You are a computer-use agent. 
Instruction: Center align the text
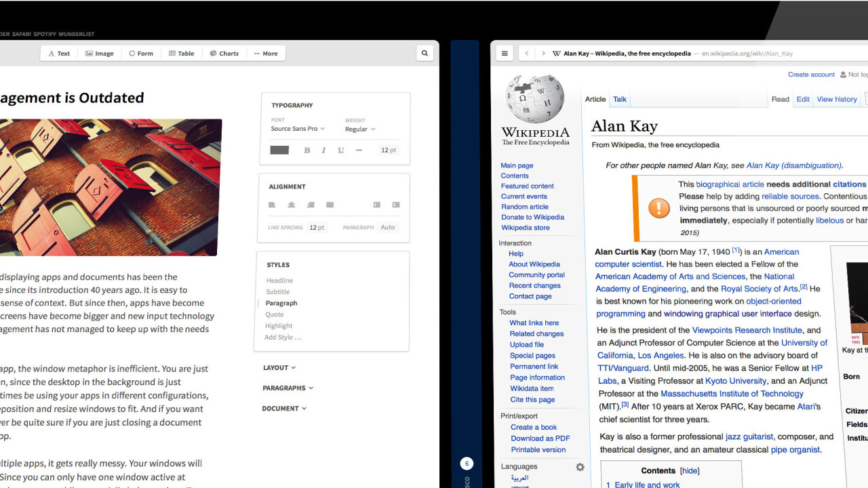coord(291,205)
